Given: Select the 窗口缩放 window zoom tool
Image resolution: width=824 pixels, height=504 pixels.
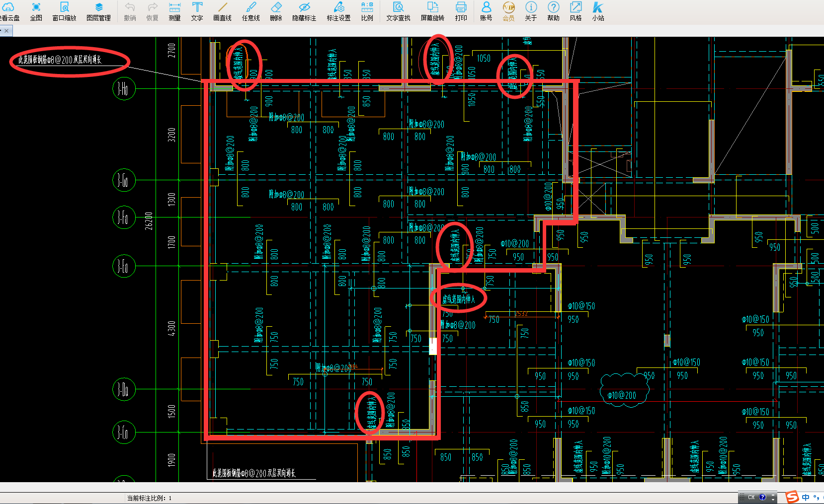Looking at the screenshot, I should [64, 11].
